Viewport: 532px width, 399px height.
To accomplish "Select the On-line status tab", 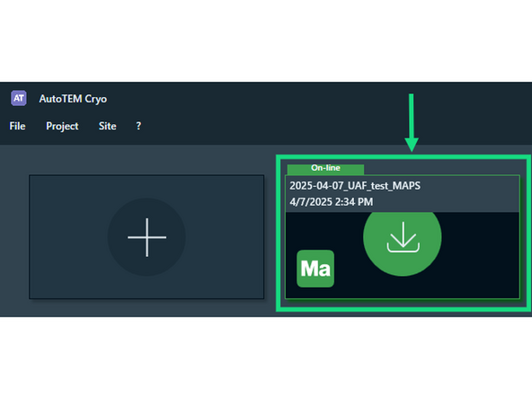I will pyautogui.click(x=325, y=169).
